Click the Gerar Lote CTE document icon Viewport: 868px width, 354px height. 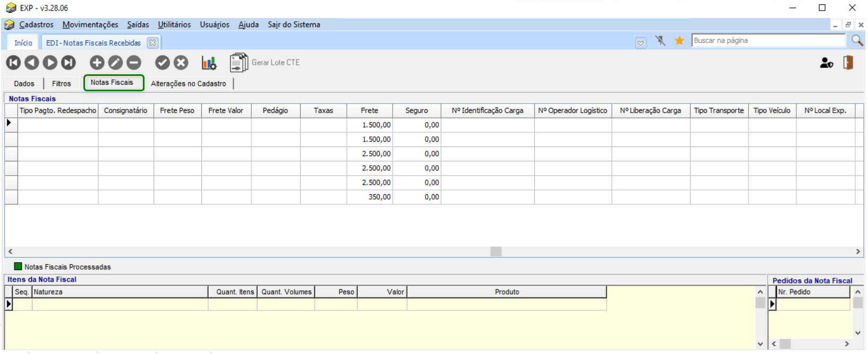tap(239, 63)
